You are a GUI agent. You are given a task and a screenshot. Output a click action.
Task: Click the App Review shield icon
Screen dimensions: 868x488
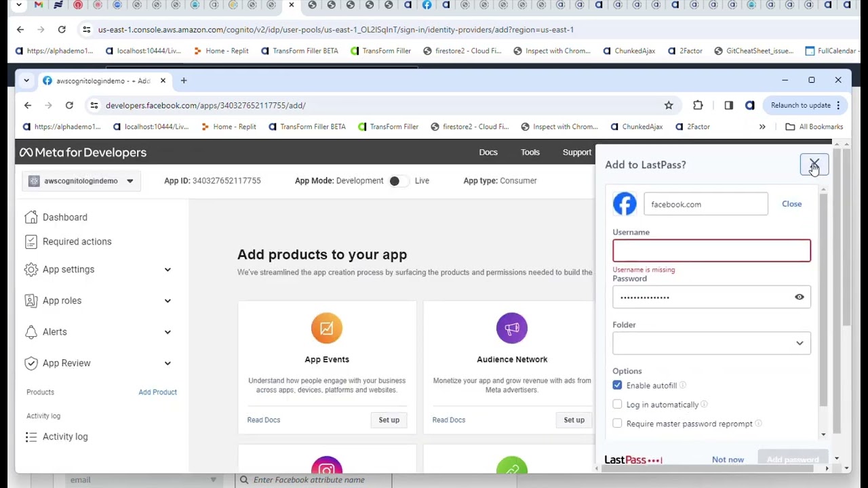coord(31,363)
